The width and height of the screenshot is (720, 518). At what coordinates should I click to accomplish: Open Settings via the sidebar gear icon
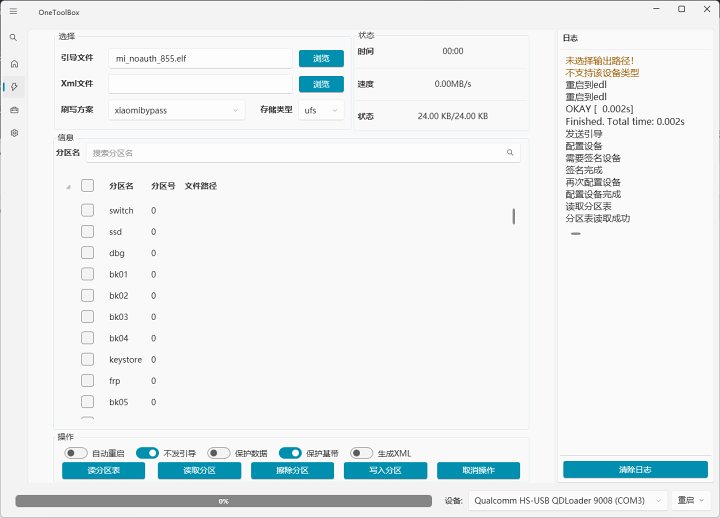[14, 132]
